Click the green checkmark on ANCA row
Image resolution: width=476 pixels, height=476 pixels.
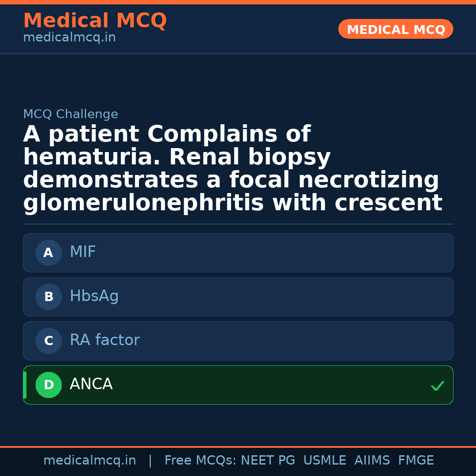tap(437, 386)
